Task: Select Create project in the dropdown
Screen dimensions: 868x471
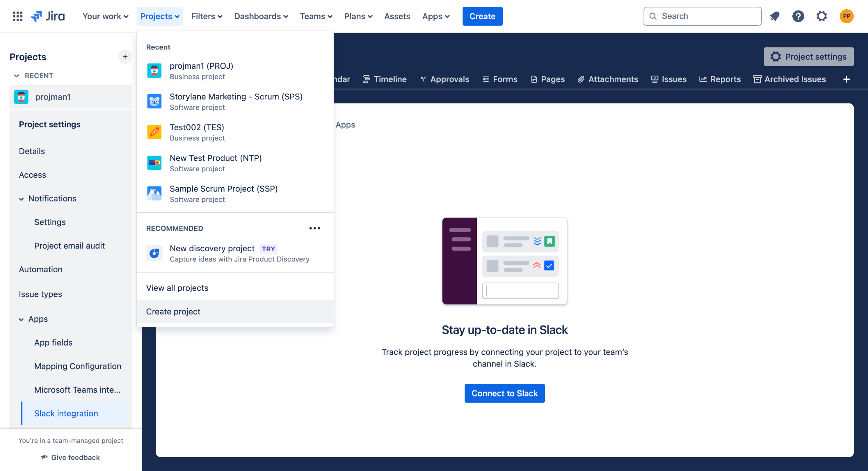Action: click(x=173, y=311)
